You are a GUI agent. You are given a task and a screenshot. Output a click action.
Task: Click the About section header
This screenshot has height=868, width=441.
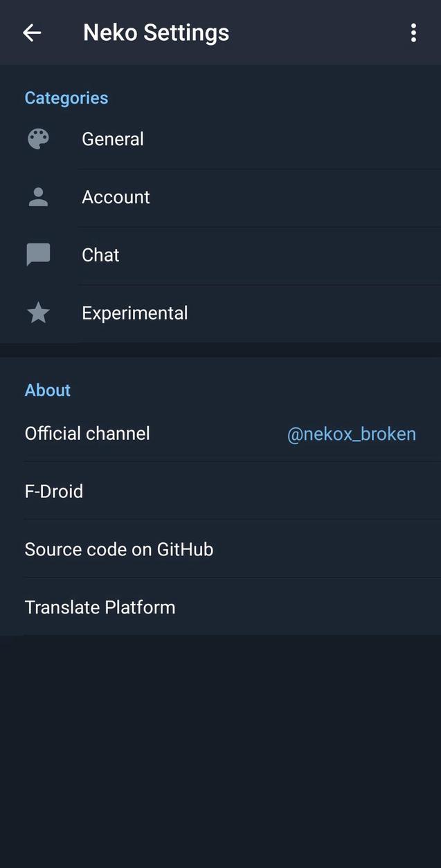pyautogui.click(x=47, y=390)
